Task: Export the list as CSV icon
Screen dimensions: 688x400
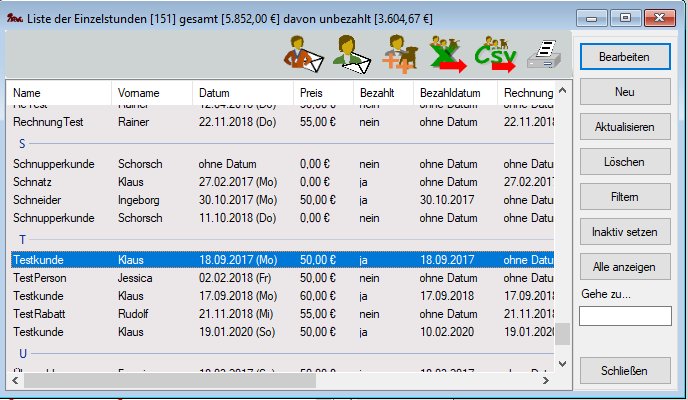Action: (495, 53)
